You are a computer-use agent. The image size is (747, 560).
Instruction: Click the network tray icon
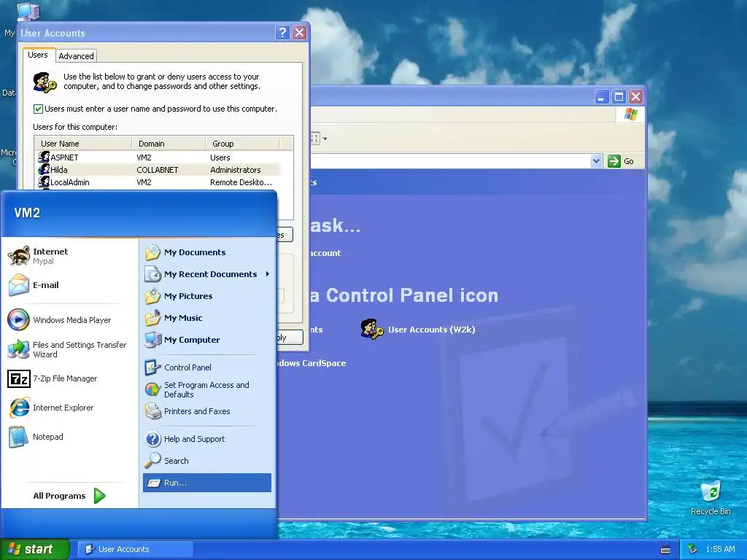point(693,549)
